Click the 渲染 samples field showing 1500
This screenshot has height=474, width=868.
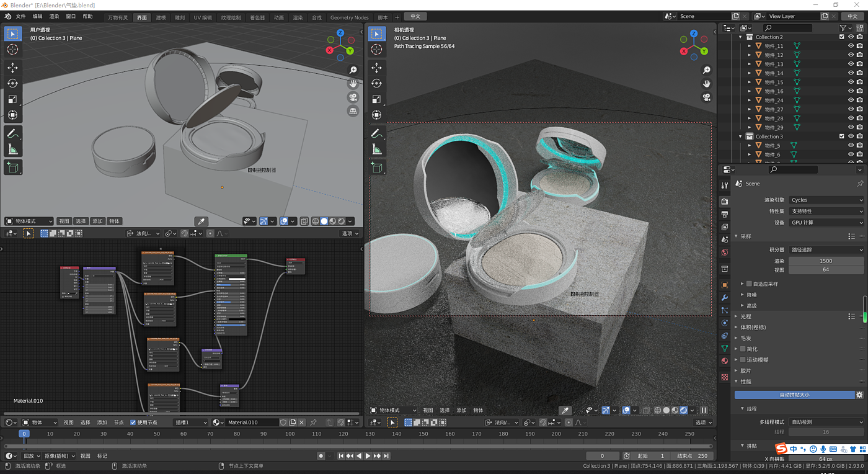coord(825,261)
